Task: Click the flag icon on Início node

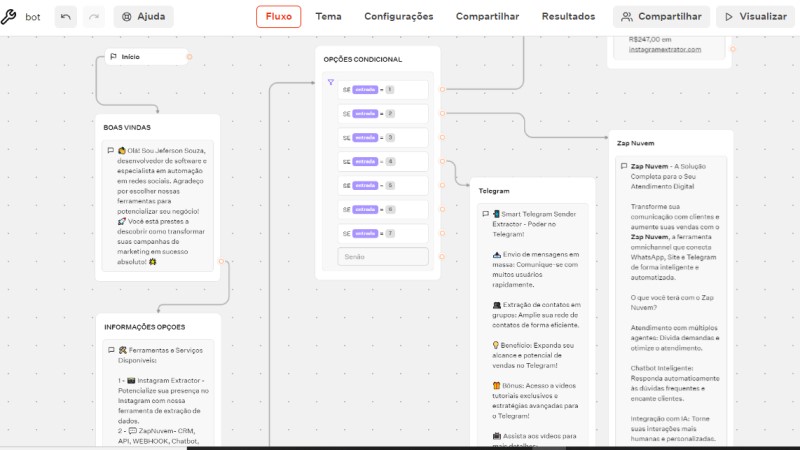Action: tap(113, 57)
